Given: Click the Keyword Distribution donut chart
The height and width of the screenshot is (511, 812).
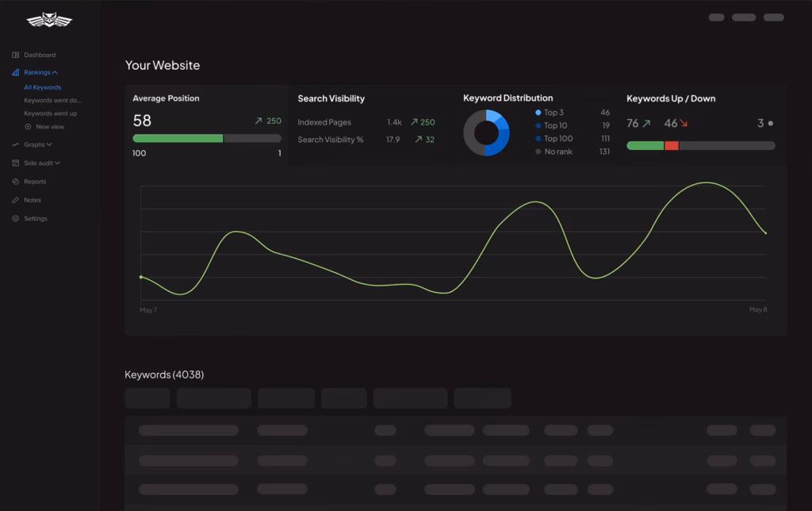Looking at the screenshot, I should 486,133.
